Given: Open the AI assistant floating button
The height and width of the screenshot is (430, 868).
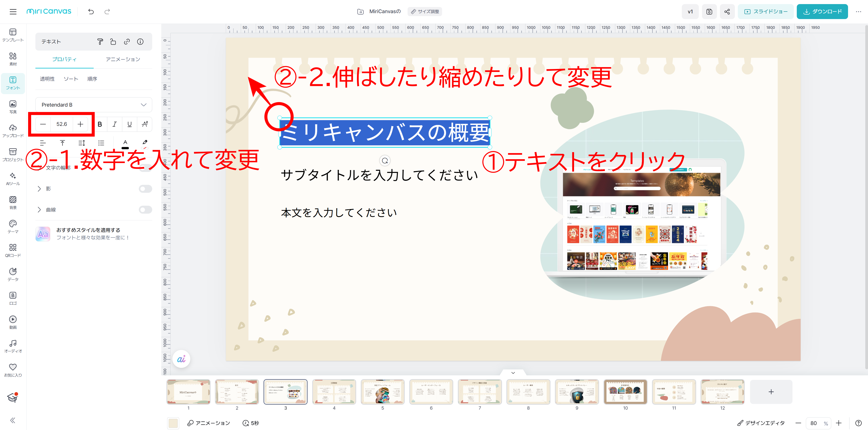Looking at the screenshot, I should (x=181, y=359).
